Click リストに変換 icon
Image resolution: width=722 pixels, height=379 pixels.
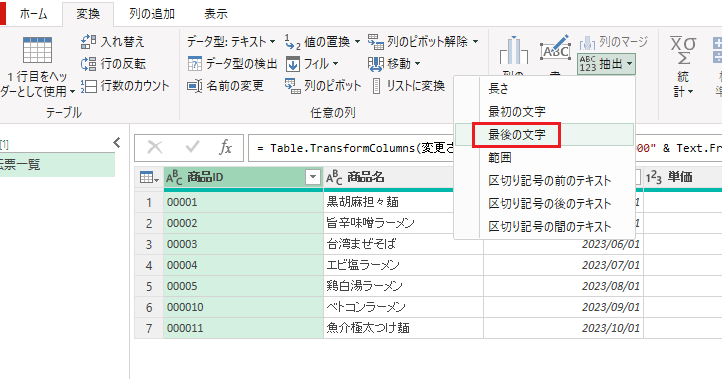(x=376, y=86)
